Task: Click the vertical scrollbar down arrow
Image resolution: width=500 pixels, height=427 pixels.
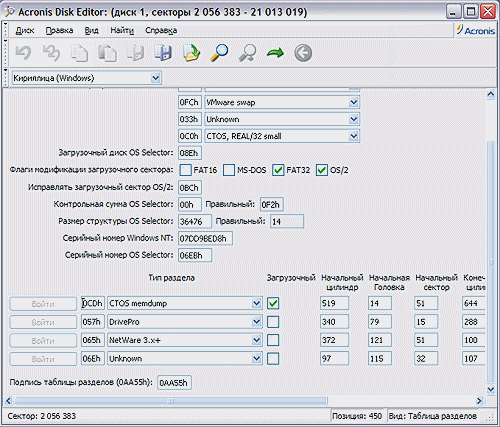Action: click(490, 389)
